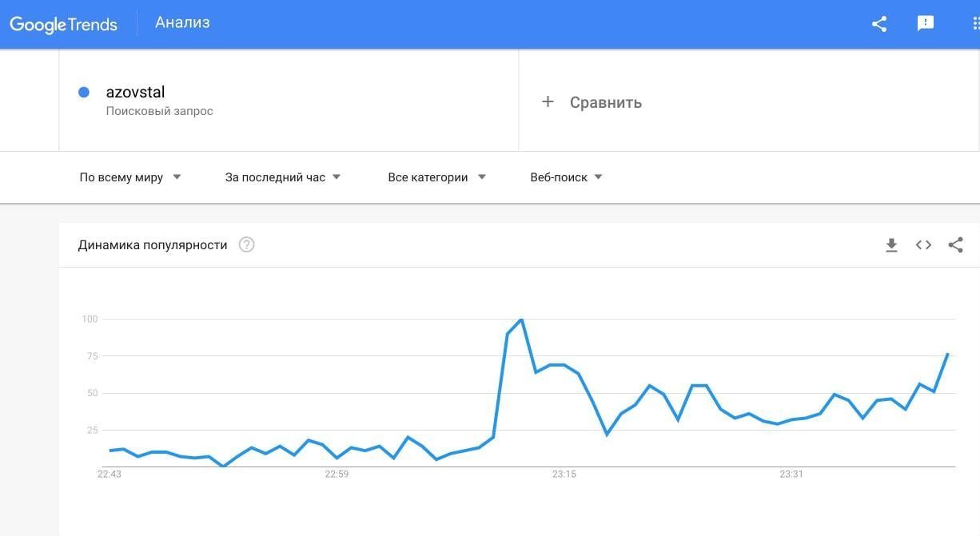The height and width of the screenshot is (536, 980).
Task: Share the popularity dynamics chart
Action: pos(956,245)
